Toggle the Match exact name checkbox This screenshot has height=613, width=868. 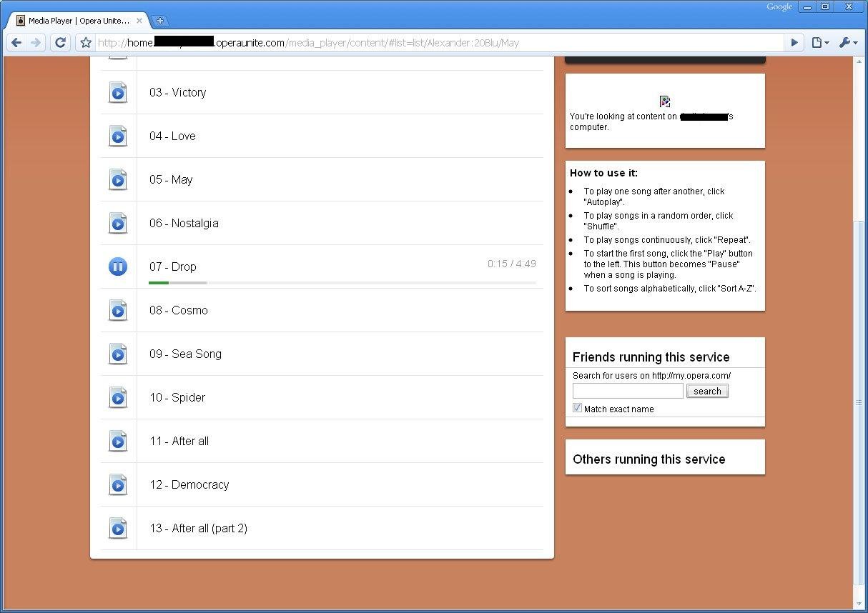click(577, 408)
